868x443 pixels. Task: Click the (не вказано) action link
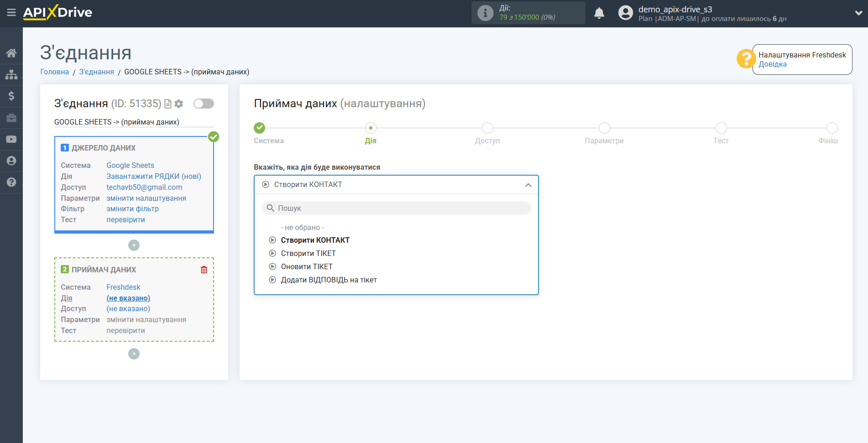pos(128,298)
